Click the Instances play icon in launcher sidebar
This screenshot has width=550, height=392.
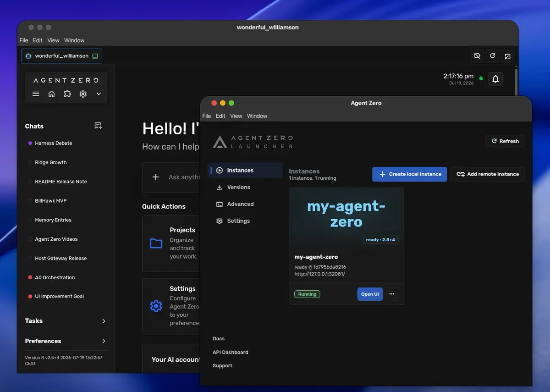(220, 170)
